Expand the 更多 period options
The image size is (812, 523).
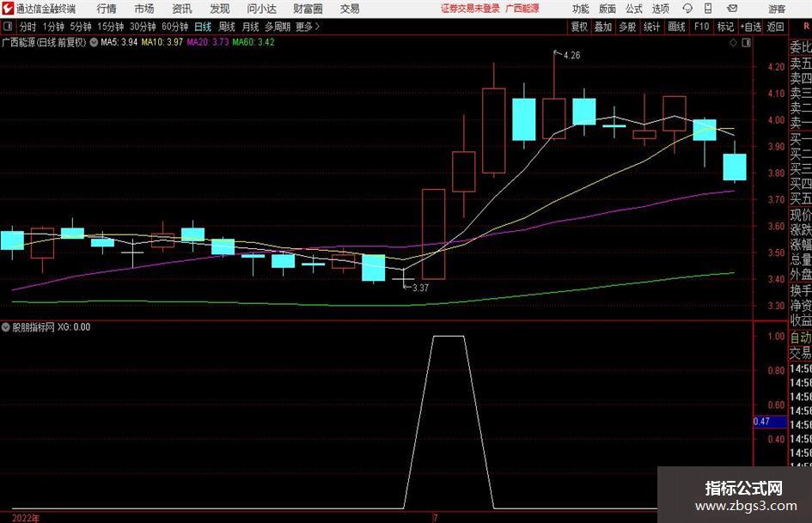click(308, 27)
